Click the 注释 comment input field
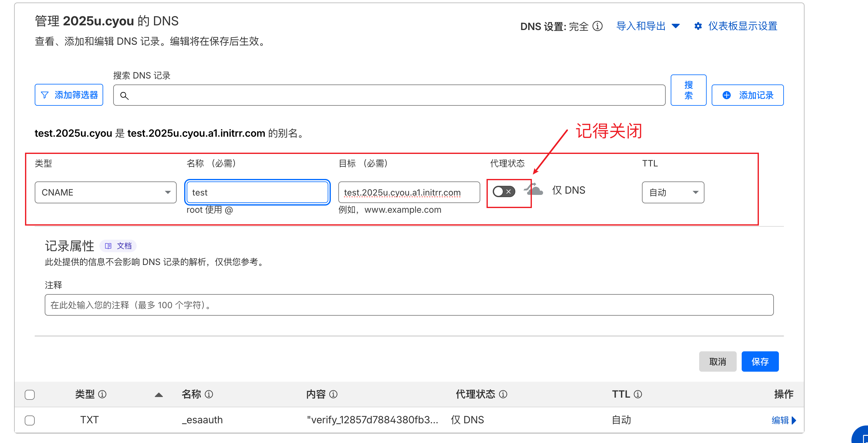The height and width of the screenshot is (443, 868). pos(409,305)
